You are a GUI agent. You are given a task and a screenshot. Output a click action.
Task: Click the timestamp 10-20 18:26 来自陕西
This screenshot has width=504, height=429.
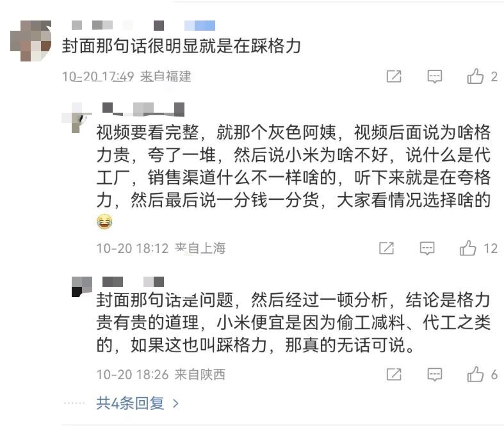tap(161, 374)
